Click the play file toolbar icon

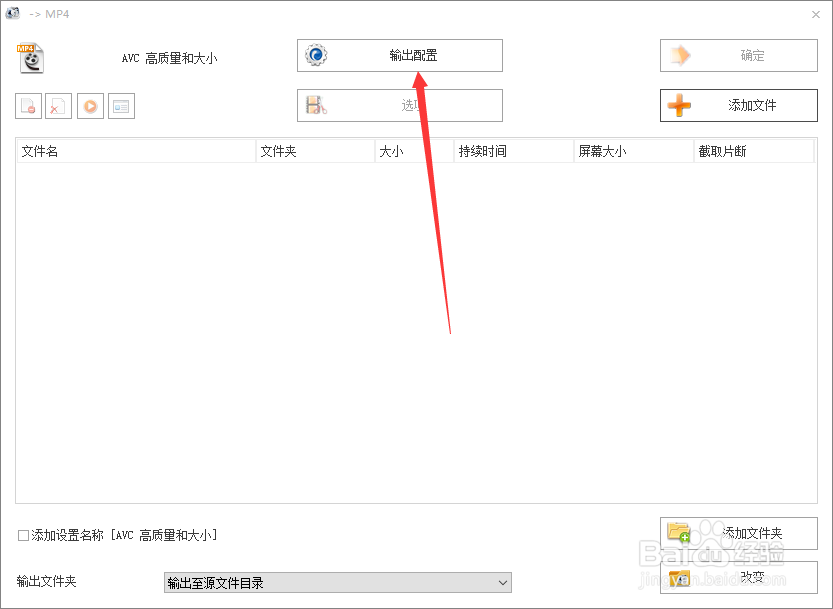(90, 106)
